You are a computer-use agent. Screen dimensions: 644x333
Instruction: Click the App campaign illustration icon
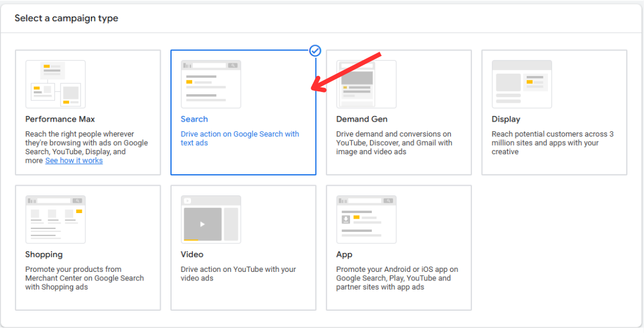(367, 219)
